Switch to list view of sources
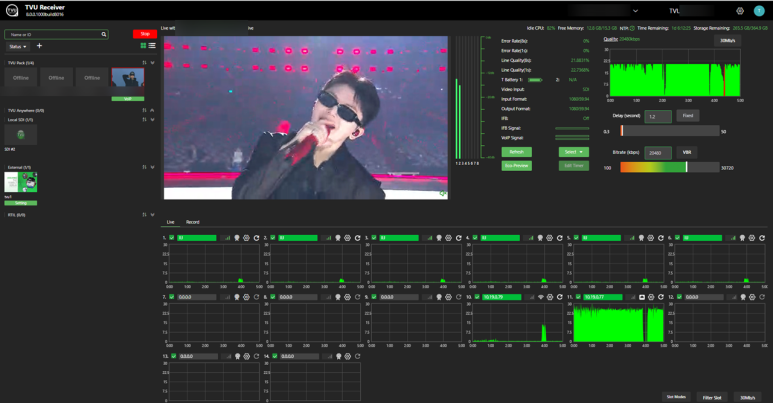 152,45
